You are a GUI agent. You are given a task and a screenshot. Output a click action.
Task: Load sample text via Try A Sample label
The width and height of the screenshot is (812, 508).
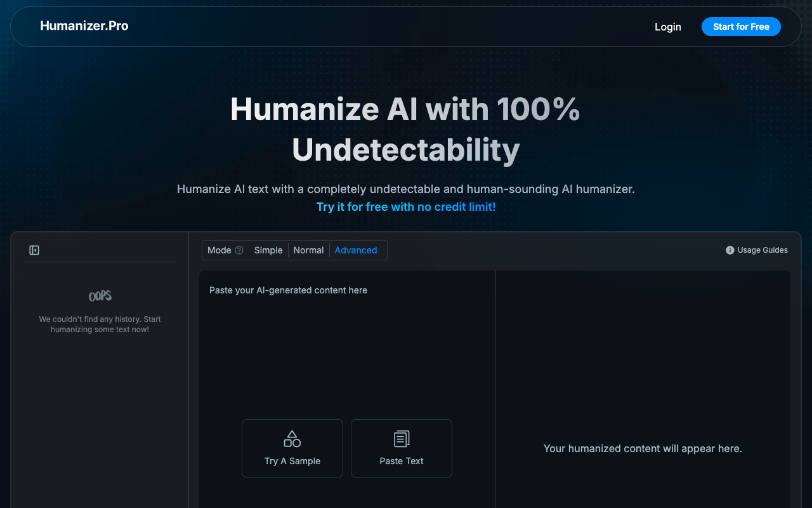(292, 461)
